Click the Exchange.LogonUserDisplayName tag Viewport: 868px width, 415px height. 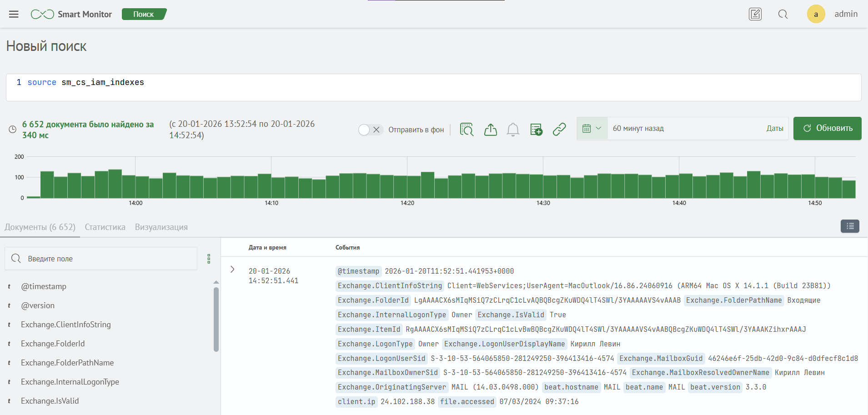[504, 344]
